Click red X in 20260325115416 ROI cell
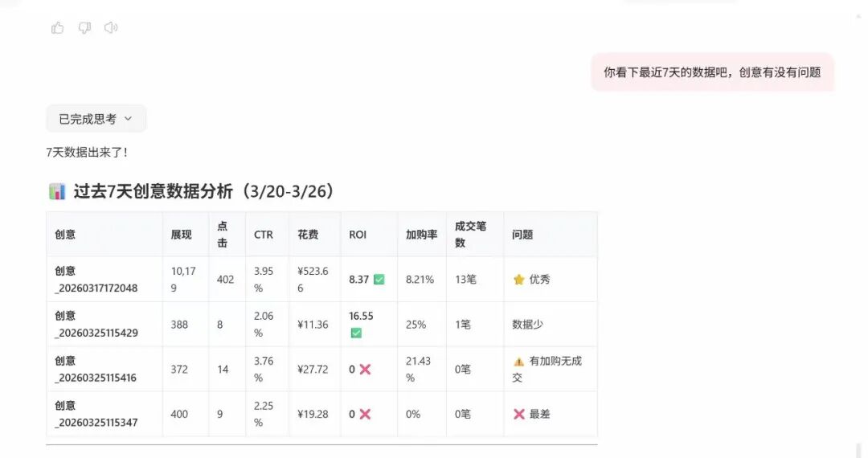This screenshot has width=868, height=458. point(365,370)
